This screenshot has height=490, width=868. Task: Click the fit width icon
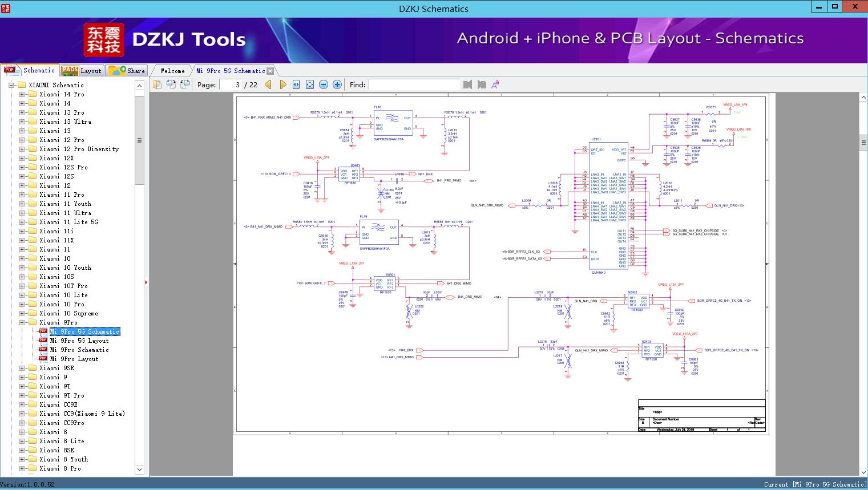(296, 84)
